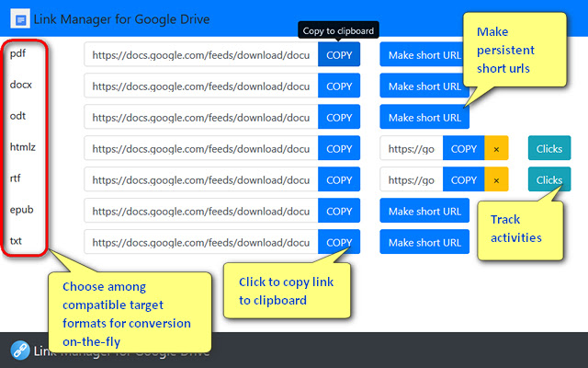Copy the htmlz short URL
This screenshot has width=588, height=368.
(463, 148)
